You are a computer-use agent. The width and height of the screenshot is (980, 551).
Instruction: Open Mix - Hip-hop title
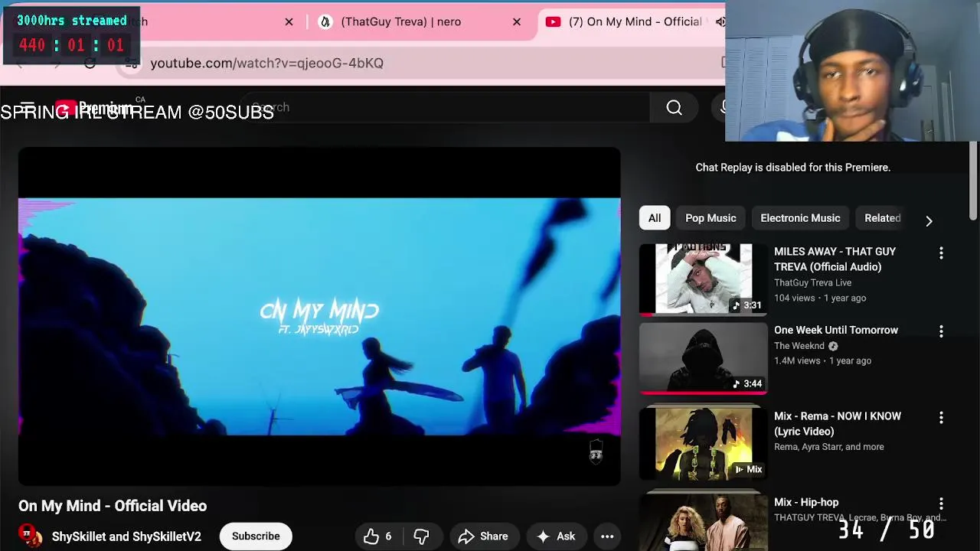click(806, 502)
